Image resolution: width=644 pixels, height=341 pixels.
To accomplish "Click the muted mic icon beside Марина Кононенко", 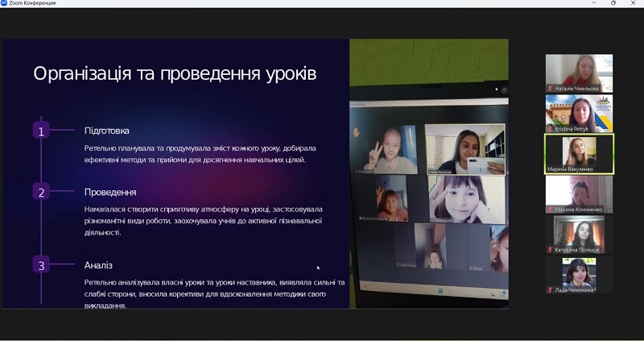I will coord(550,209).
